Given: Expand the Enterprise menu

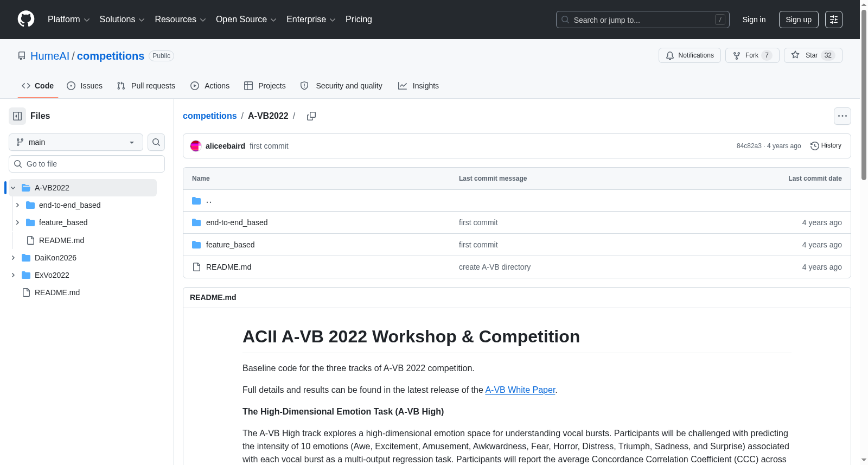Looking at the screenshot, I should [x=311, y=20].
